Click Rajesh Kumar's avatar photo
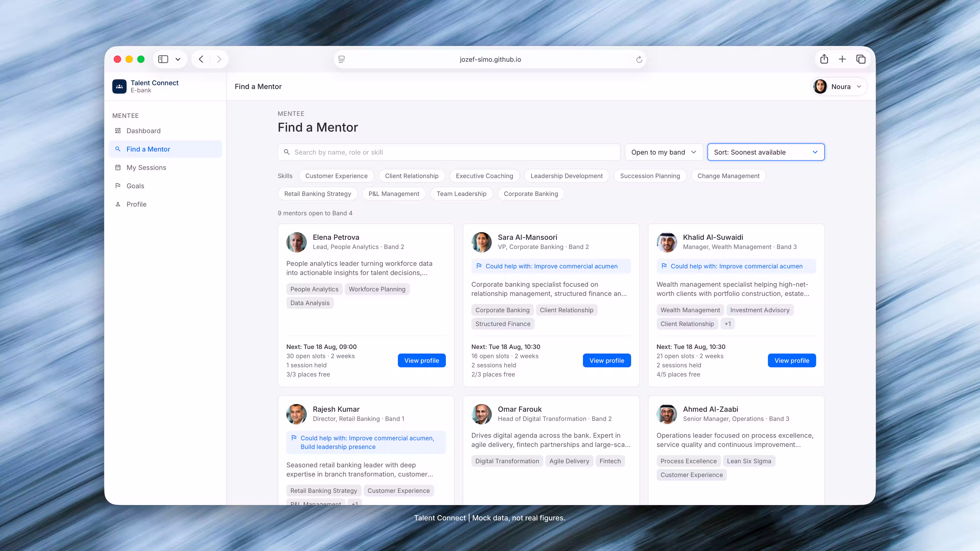 [x=296, y=414]
